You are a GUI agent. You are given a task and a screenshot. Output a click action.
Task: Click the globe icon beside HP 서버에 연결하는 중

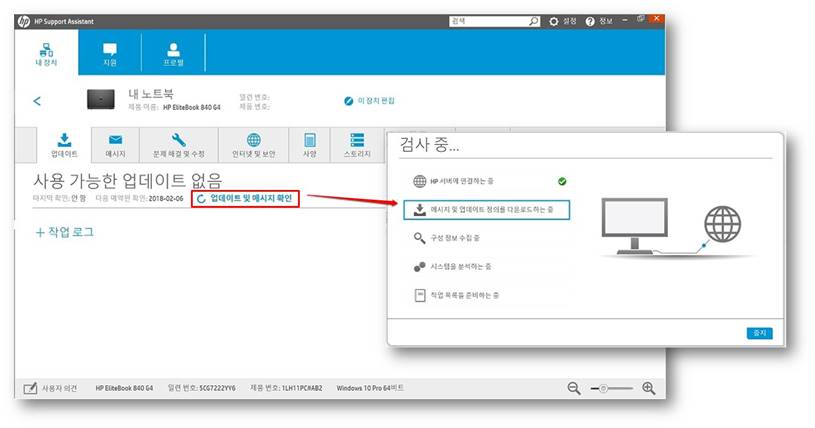click(419, 181)
